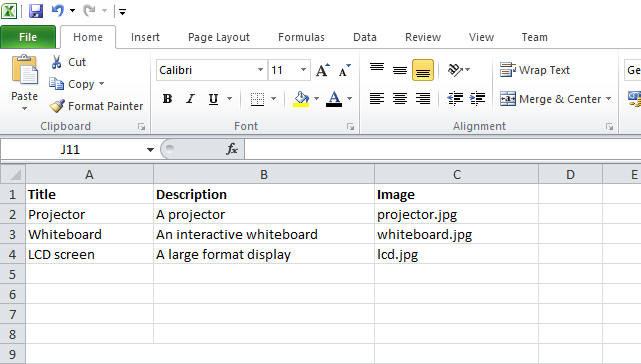
Task: Switch to the Data tab
Action: coord(365,37)
